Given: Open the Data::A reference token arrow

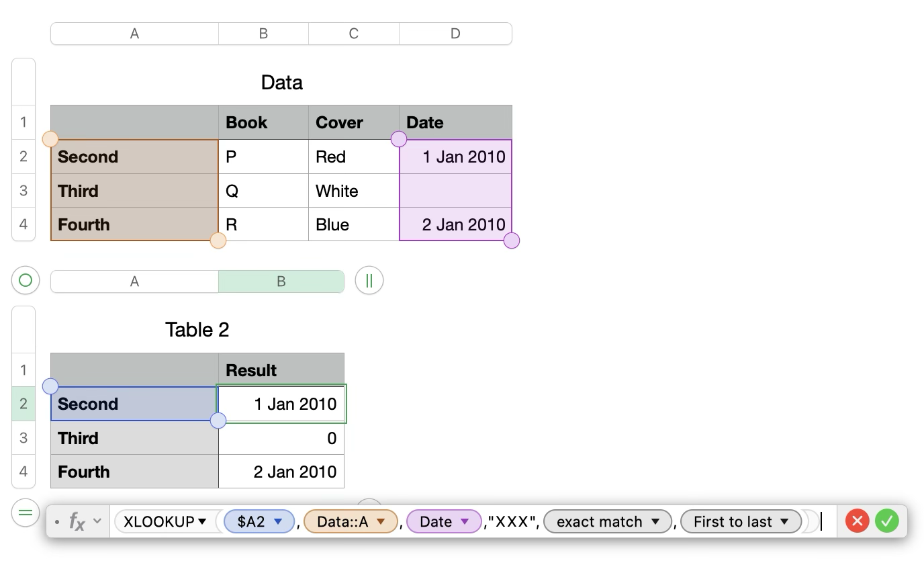Looking at the screenshot, I should pyautogui.click(x=381, y=521).
